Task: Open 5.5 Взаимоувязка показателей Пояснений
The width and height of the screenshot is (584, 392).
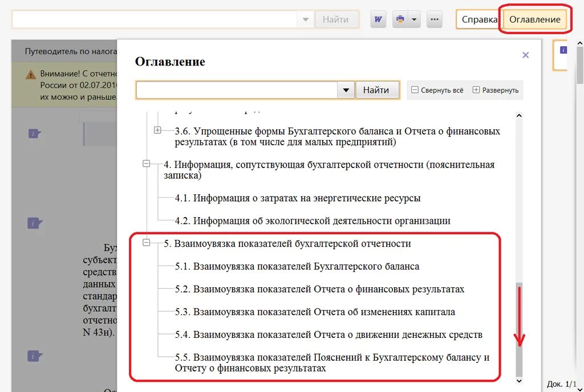Action: click(x=332, y=362)
